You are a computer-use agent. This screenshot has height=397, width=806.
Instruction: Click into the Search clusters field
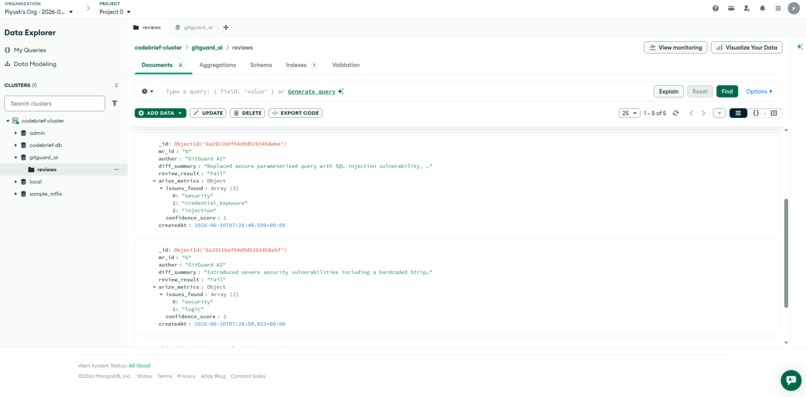click(x=54, y=103)
